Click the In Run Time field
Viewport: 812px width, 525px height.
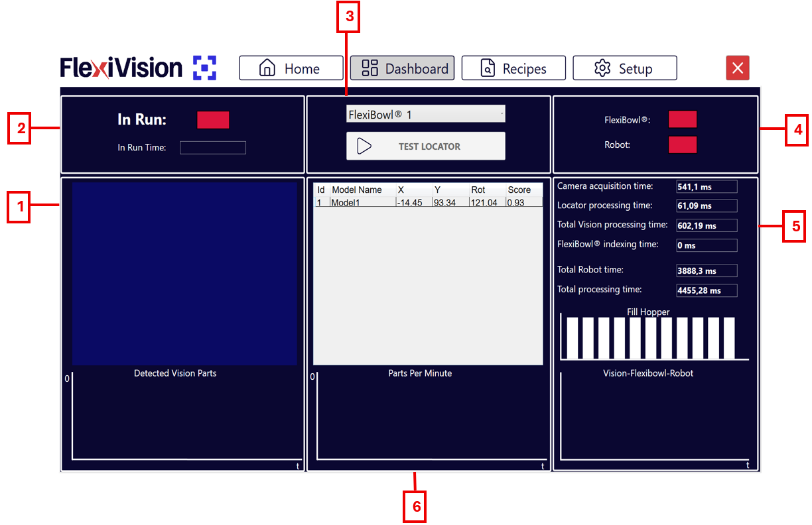click(x=213, y=148)
